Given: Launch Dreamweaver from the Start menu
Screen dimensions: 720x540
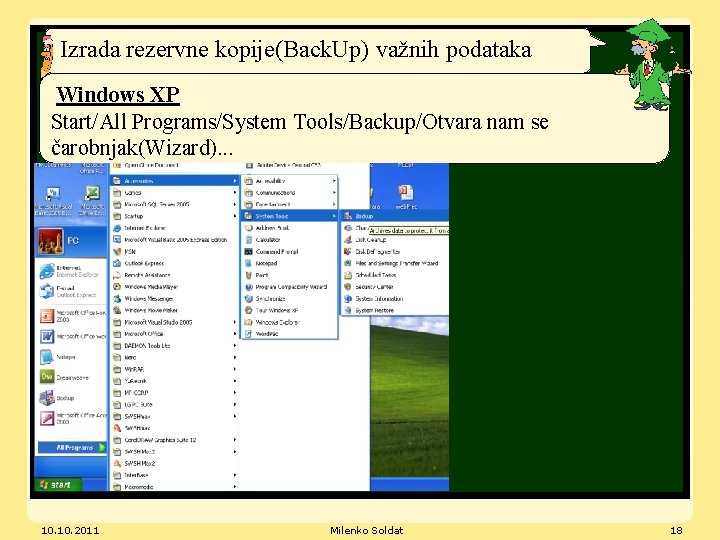Looking at the screenshot, I should point(47,377).
